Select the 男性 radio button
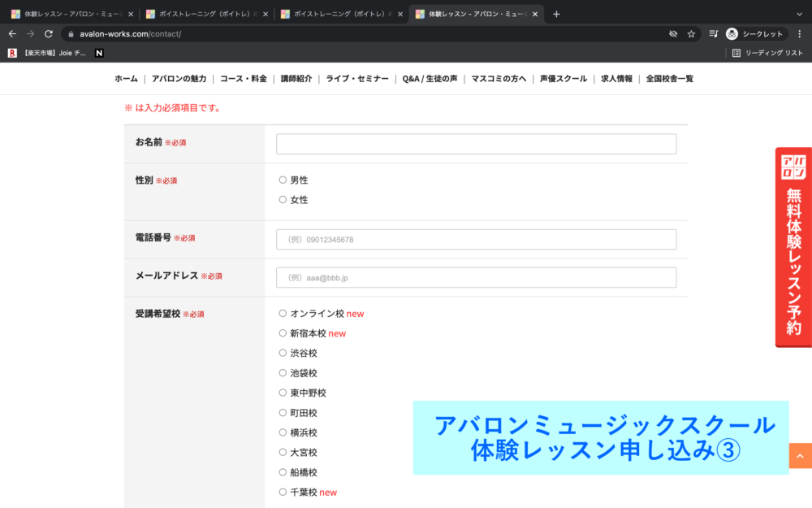 pos(283,180)
